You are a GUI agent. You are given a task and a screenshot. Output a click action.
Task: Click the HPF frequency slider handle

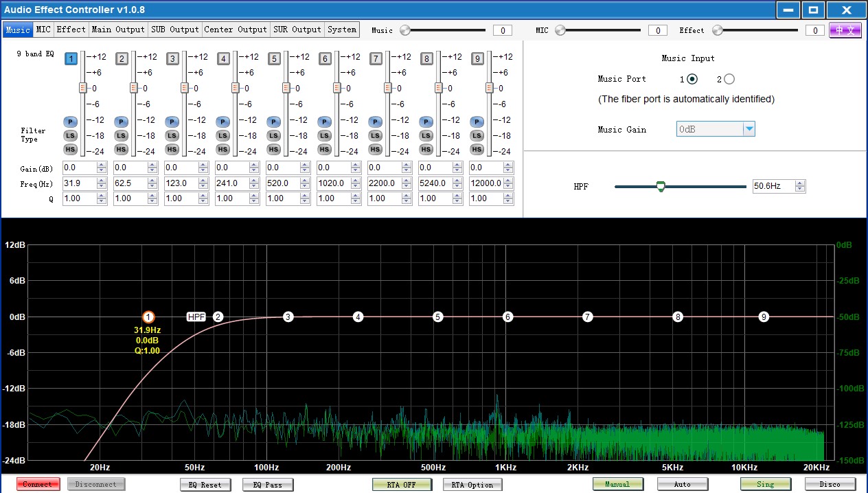point(661,186)
